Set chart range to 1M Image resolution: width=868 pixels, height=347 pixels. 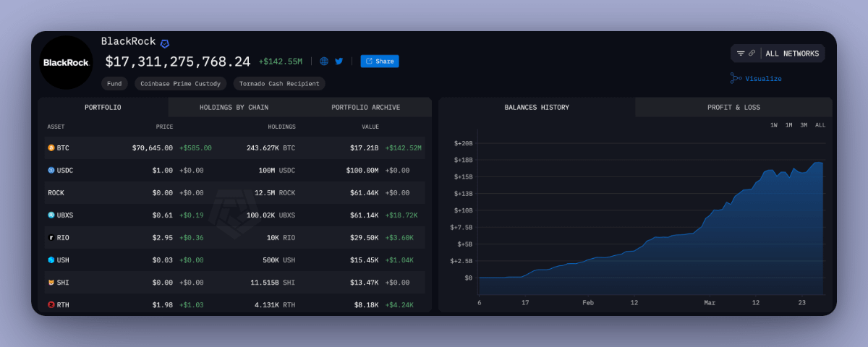coord(788,125)
